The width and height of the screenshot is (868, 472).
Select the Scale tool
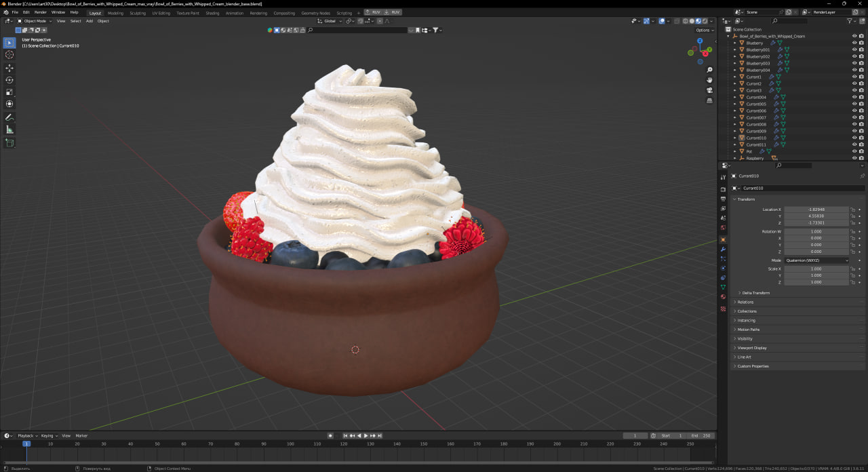(x=9, y=92)
